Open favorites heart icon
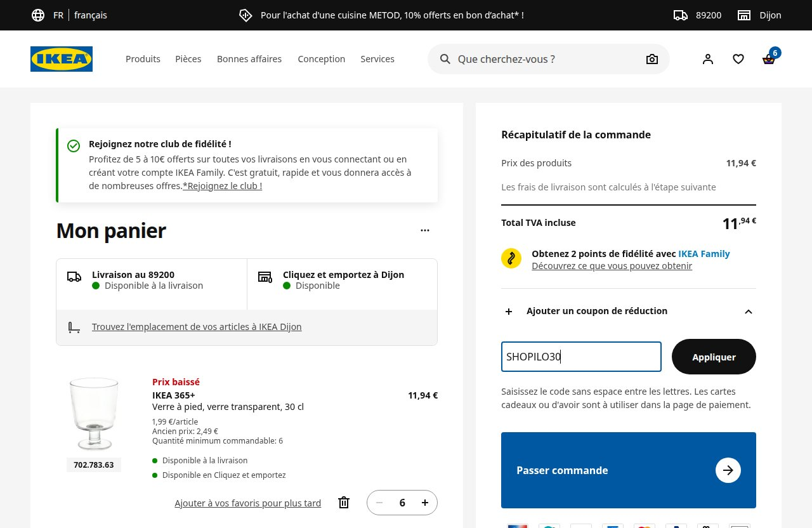The image size is (812, 528). click(738, 59)
